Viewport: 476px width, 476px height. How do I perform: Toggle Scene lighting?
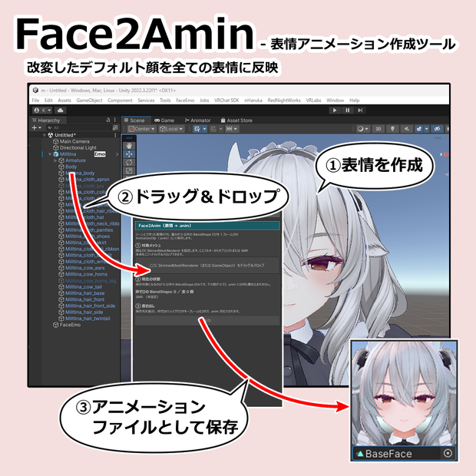(392, 129)
